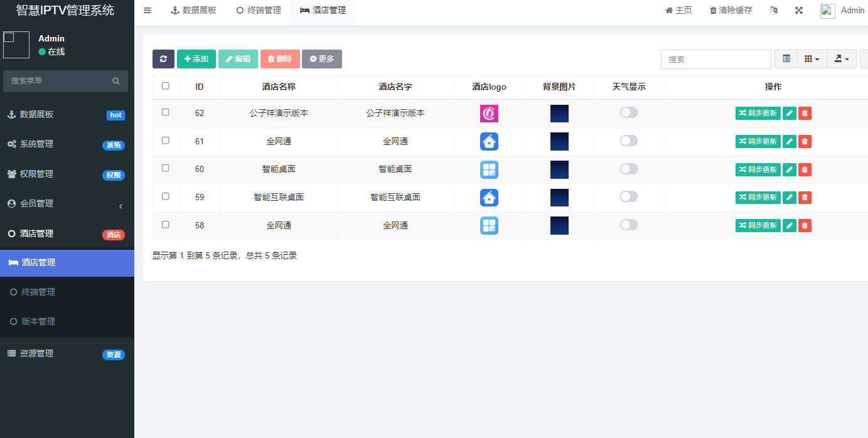Image resolution: width=868 pixels, height=438 pixels.
Task: Open the columns dropdown with grid icon
Action: (x=812, y=59)
